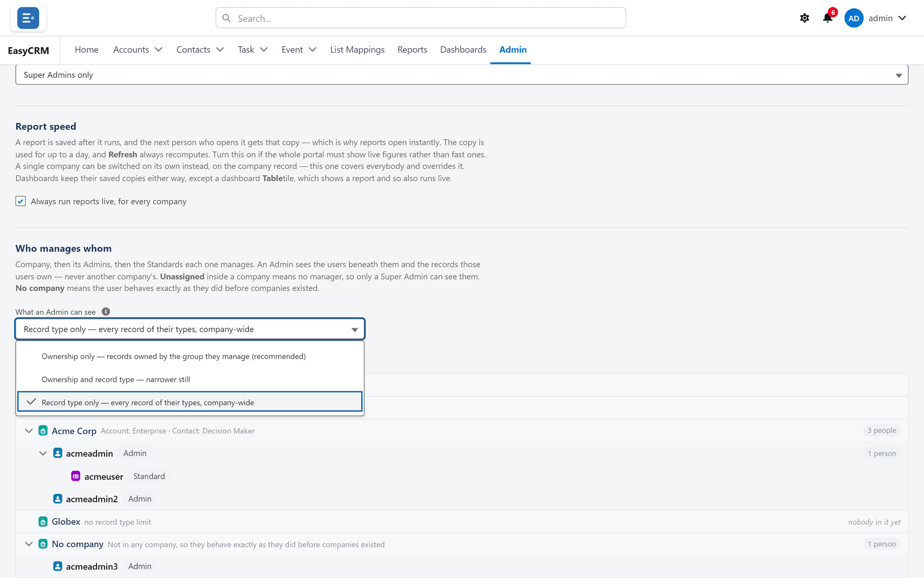
Task: Collapse the acmeadmin tree row
Action: click(x=43, y=453)
